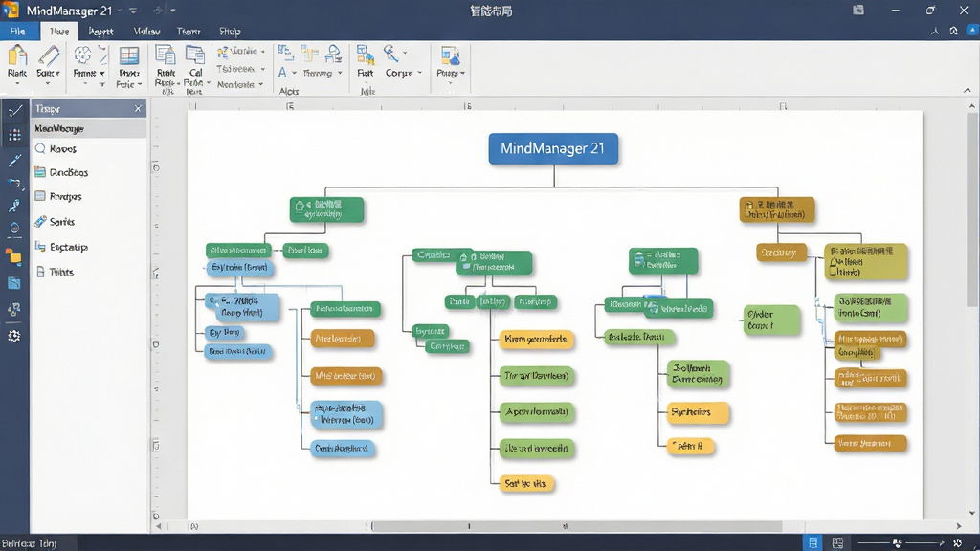The width and height of the screenshot is (980, 551).
Task: Select the yellow Sychoirs subtopic
Action: [697, 412]
